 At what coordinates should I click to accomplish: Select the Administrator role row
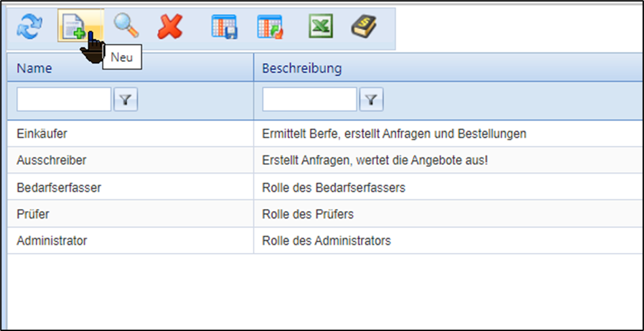[52, 241]
